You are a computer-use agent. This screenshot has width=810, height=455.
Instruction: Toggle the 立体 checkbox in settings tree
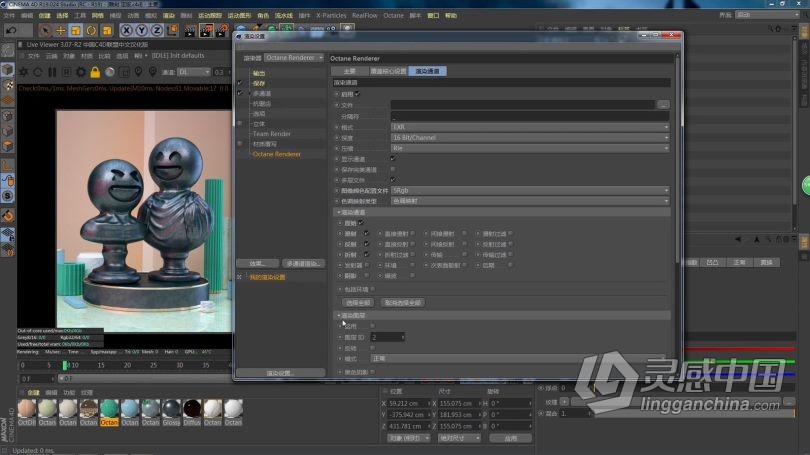tap(240, 123)
